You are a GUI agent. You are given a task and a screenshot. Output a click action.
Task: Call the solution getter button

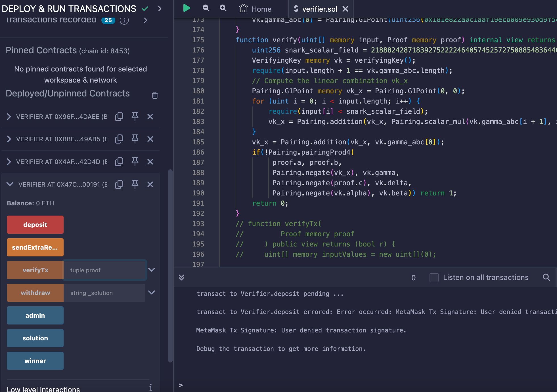pos(35,338)
